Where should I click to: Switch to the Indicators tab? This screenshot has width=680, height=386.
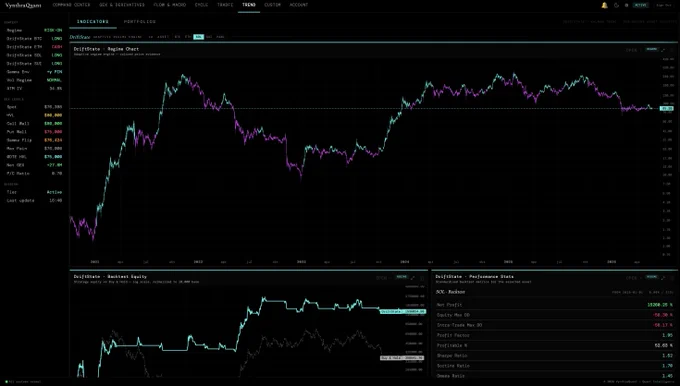click(x=93, y=21)
